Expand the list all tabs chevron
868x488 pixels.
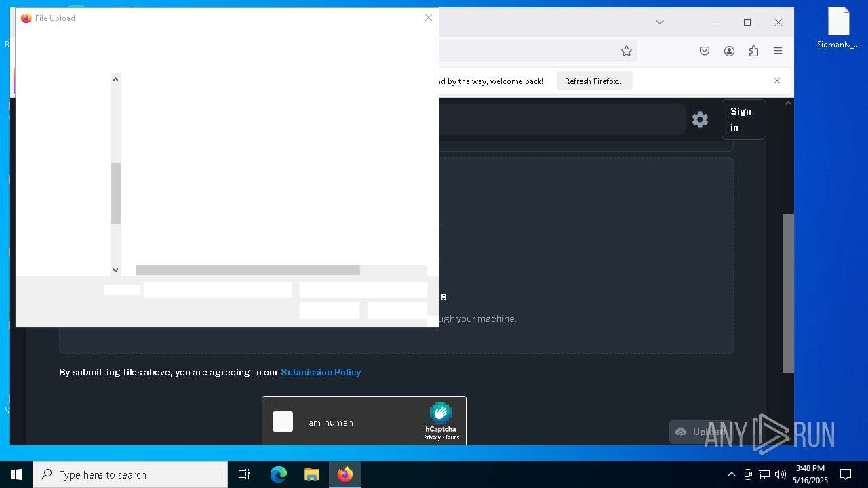tap(659, 22)
